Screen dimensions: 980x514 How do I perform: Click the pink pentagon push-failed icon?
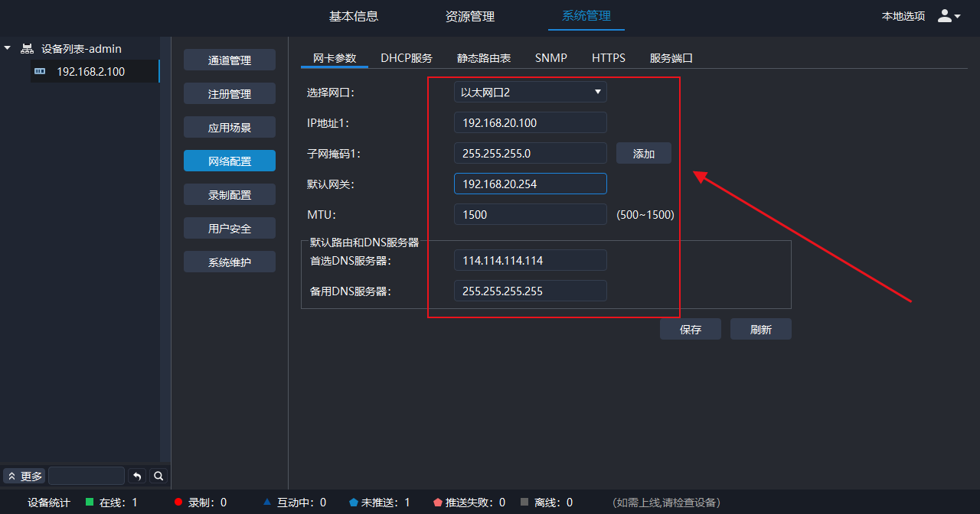pyautogui.click(x=438, y=503)
